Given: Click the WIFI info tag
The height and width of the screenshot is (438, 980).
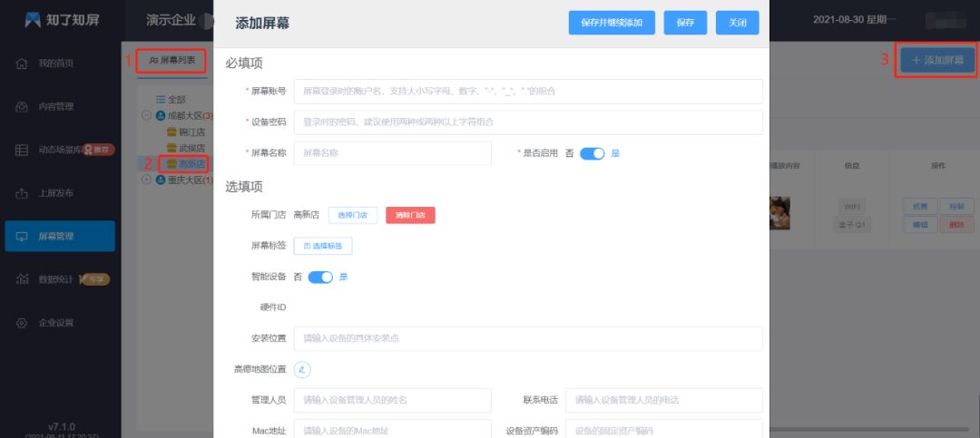Looking at the screenshot, I should [x=851, y=206].
